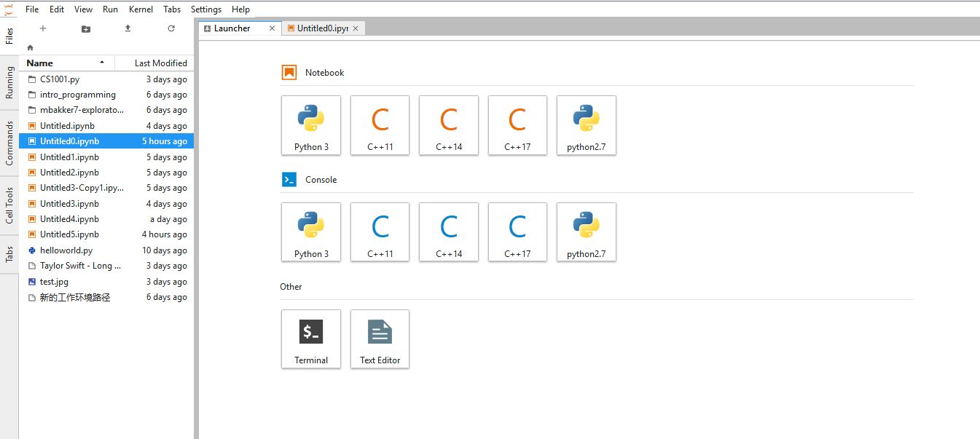980x439 pixels.
Task: Show the Cell Tools sidebar panel
Action: [9, 205]
